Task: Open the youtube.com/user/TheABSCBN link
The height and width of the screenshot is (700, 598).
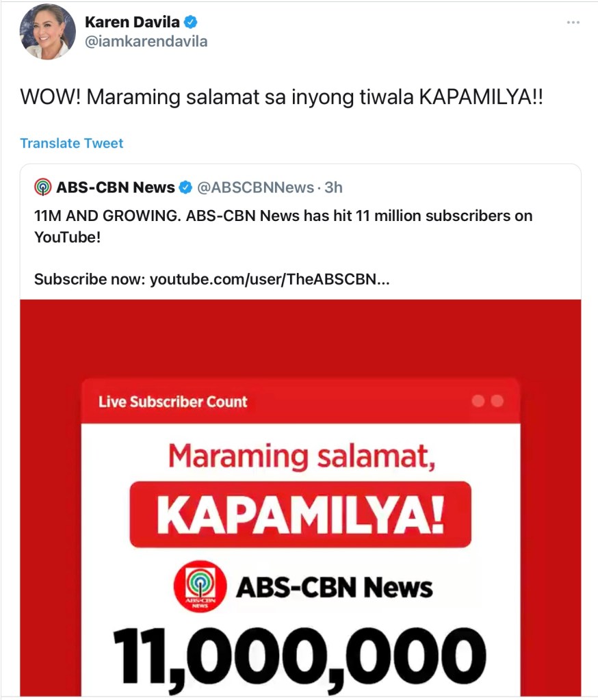Action: 270,279
